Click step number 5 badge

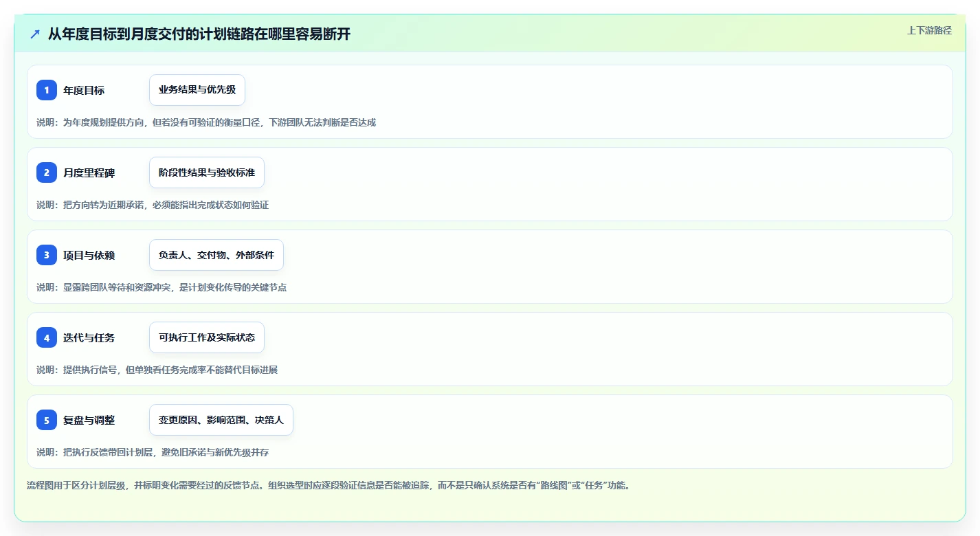tap(47, 420)
